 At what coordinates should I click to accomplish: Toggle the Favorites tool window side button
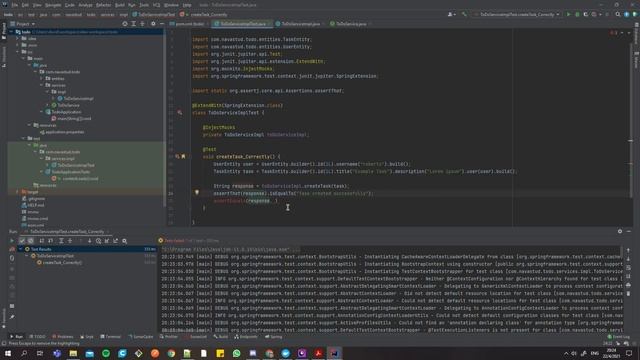point(4,318)
